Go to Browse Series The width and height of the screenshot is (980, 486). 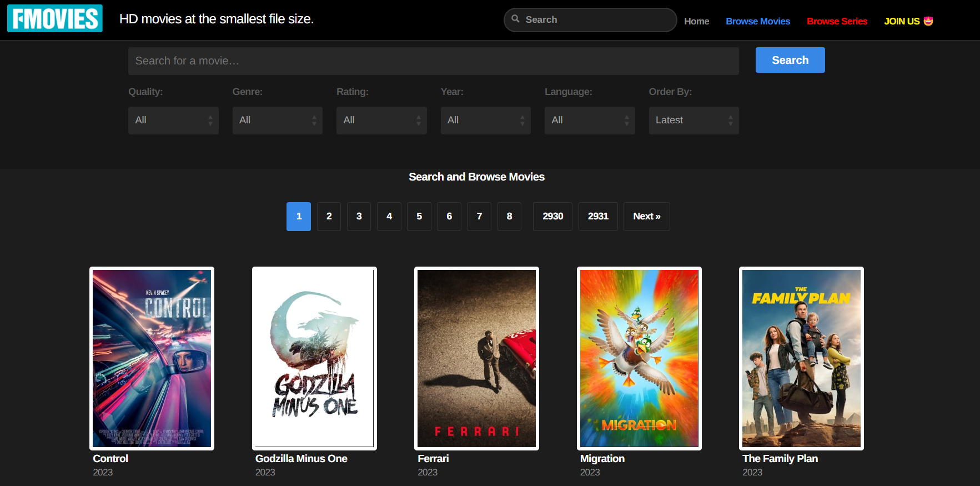[837, 21]
